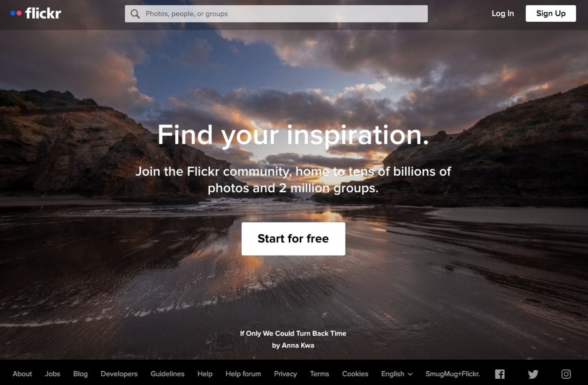Click the magnifying glass search icon
This screenshot has width=588, height=385.
[x=135, y=14]
